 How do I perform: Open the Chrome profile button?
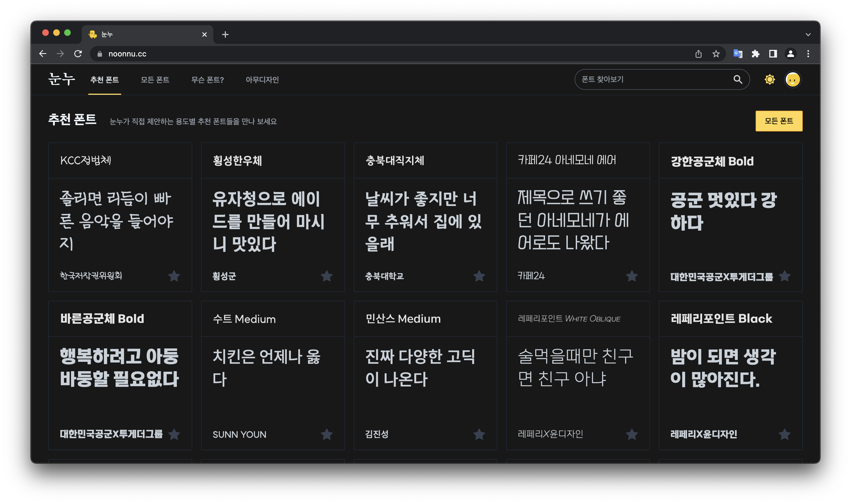790,54
